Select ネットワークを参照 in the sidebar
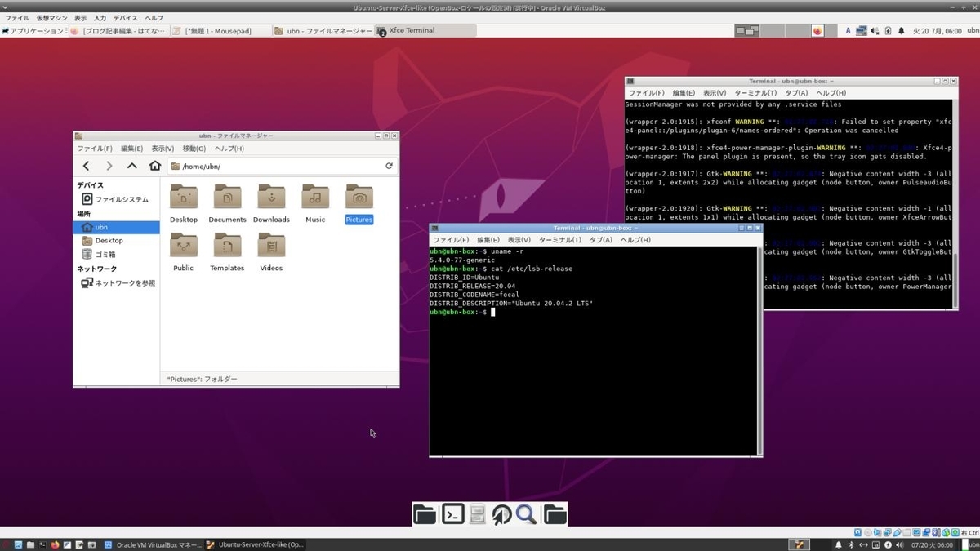The width and height of the screenshot is (980, 551). point(124,283)
